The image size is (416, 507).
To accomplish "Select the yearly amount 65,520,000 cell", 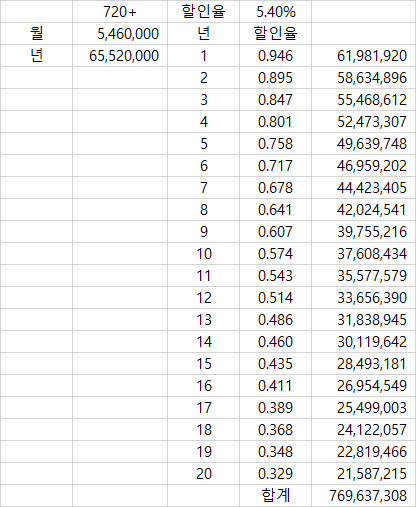I will (x=120, y=56).
